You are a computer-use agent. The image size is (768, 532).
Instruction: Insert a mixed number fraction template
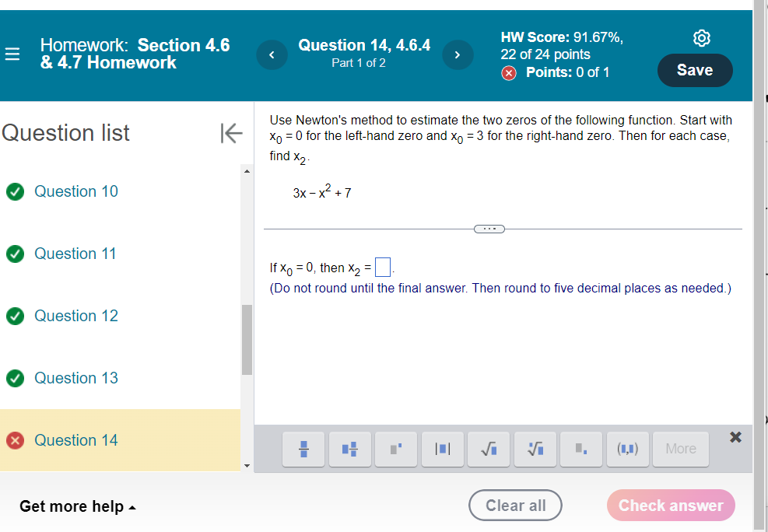(349, 449)
